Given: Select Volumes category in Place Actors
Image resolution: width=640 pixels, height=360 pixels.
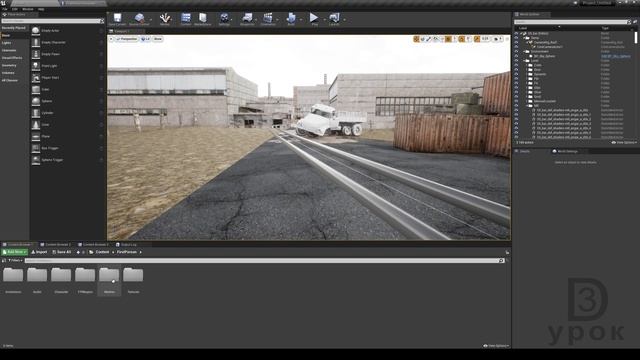Looking at the screenshot, I should coord(15,73).
